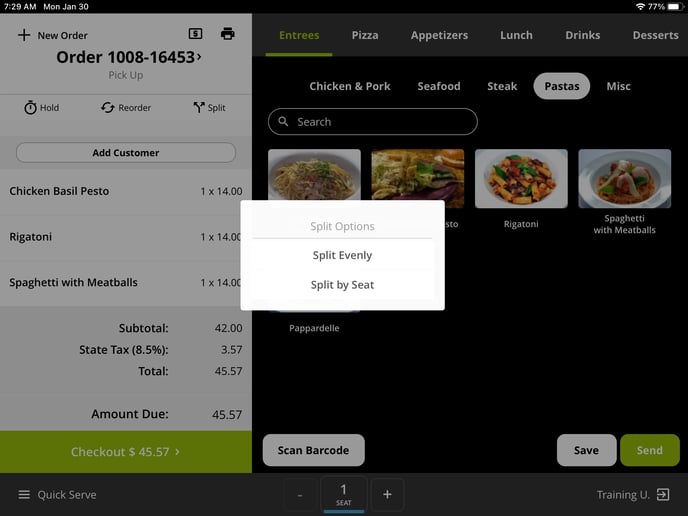
Task: Switch to the Pizza tab
Action: point(365,35)
